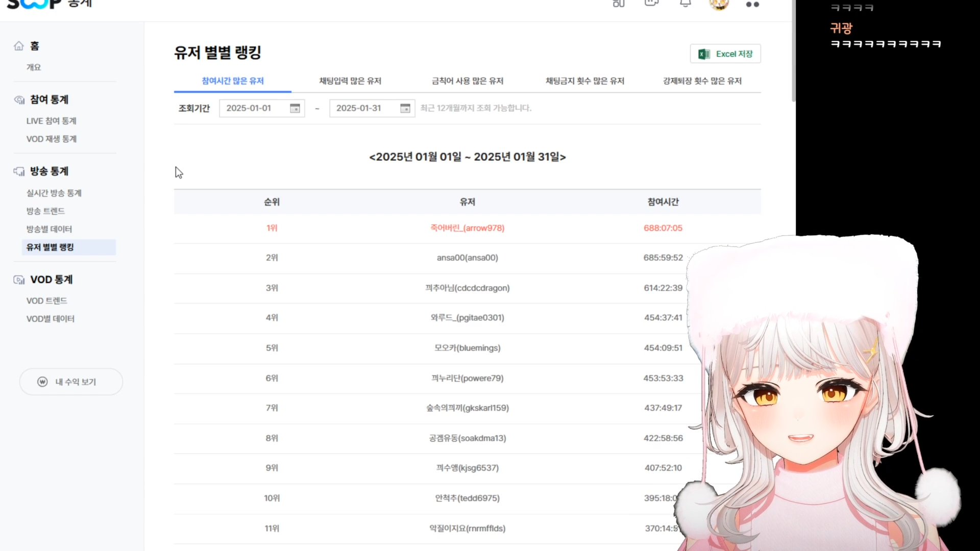This screenshot has height=551, width=980.
Task: Open VOD 트렌드 in sidebar
Action: (x=46, y=300)
